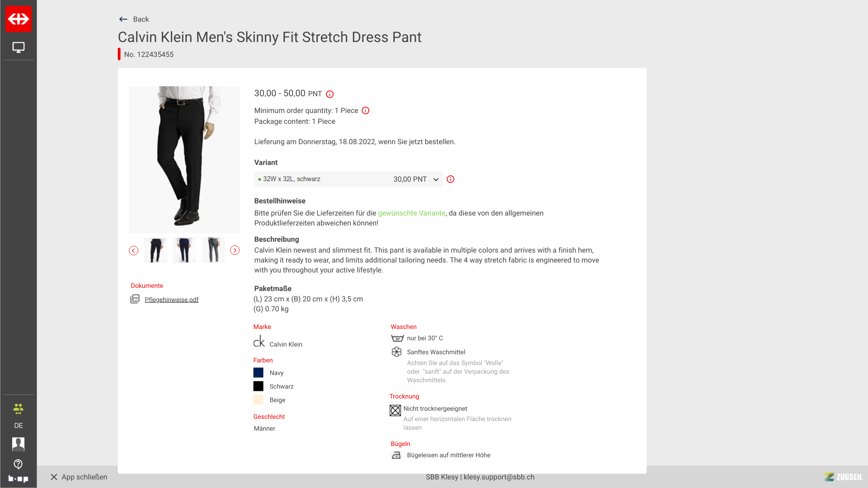Go to previous product image thumbnails
868x488 pixels.
[133, 250]
